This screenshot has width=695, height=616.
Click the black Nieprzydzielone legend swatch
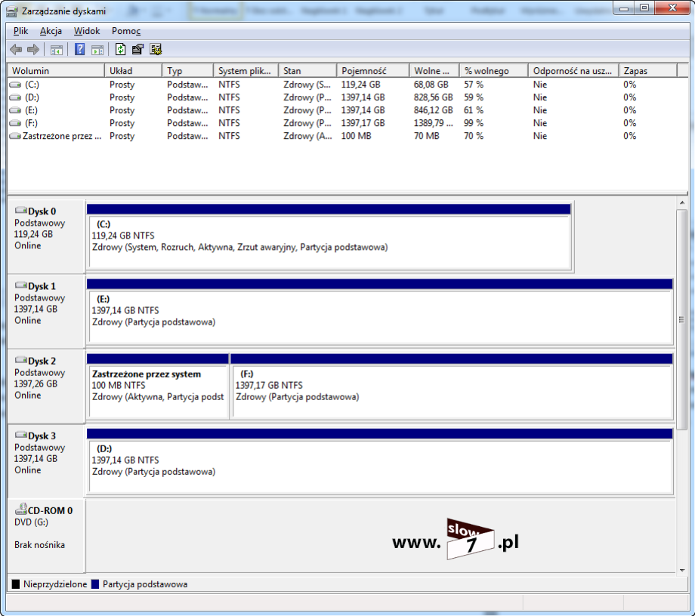tap(16, 584)
